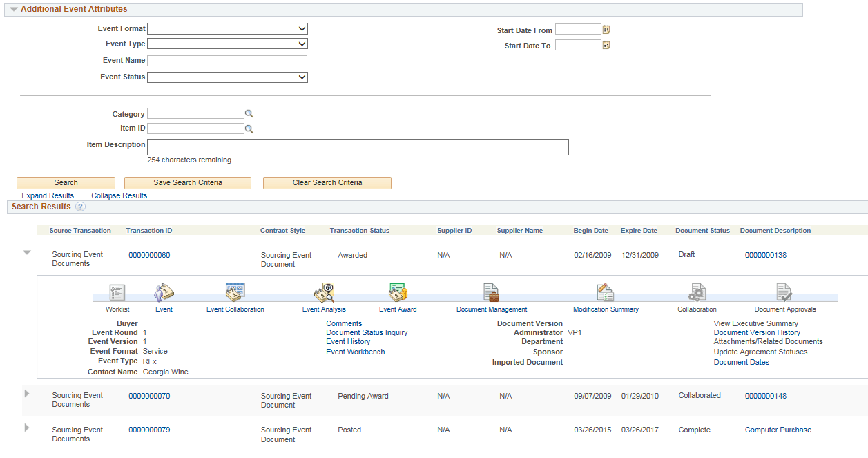Open the Event Format dropdown
868x458 pixels.
click(x=227, y=28)
